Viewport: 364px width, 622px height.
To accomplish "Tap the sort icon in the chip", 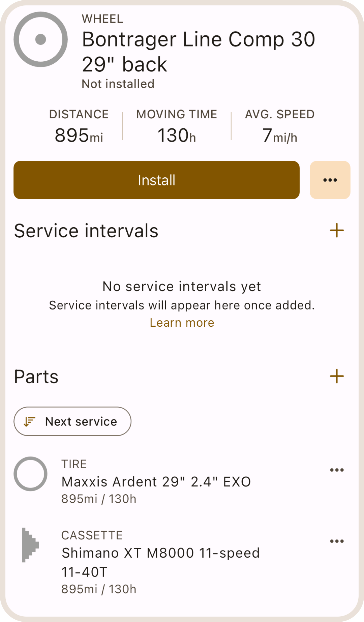I will click(30, 421).
